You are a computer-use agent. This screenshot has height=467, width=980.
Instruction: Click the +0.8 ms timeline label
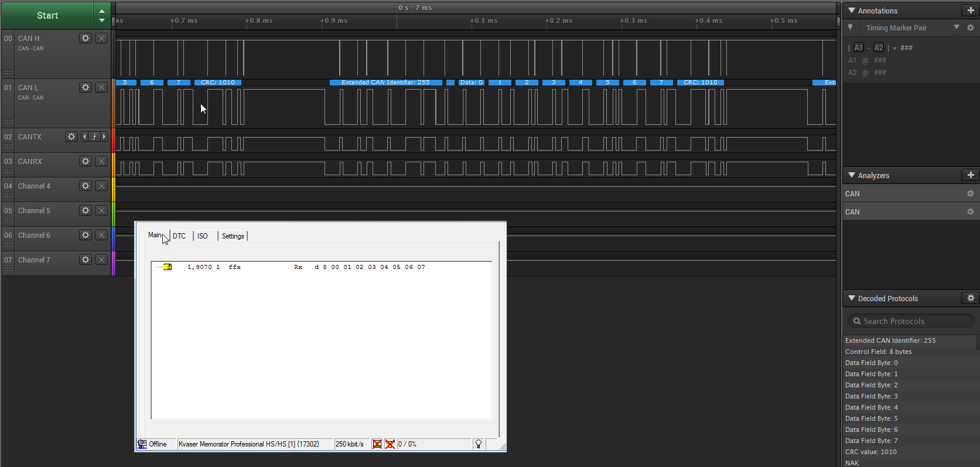coord(259,21)
